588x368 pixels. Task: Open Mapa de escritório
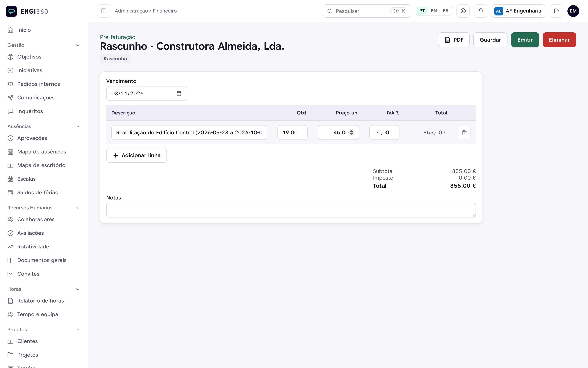[x=44, y=165]
